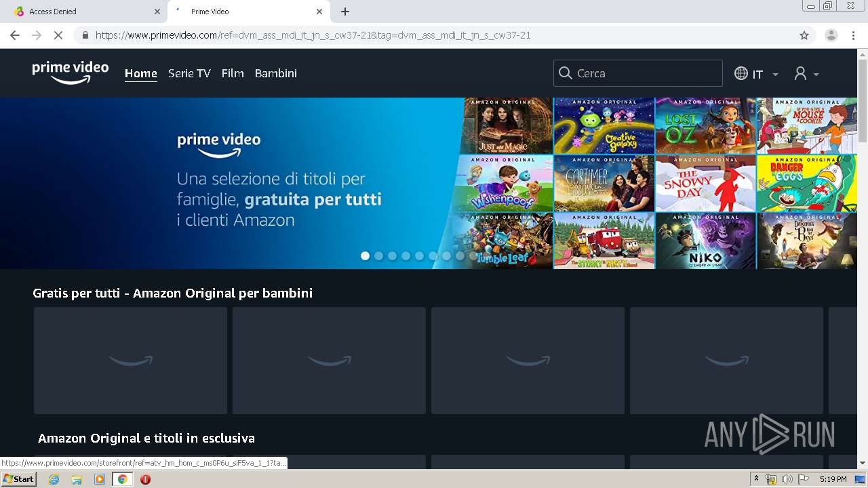This screenshot has width=868, height=488.
Task: Switch to the Access Denied tab
Action: coord(81,12)
